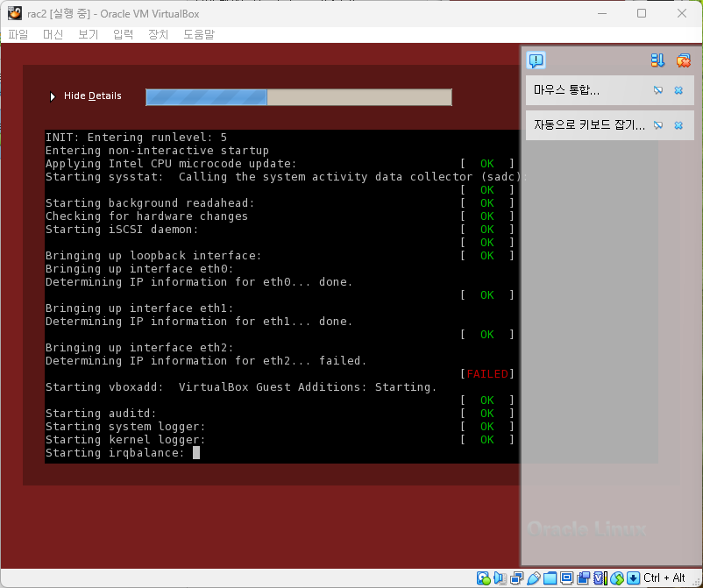Maximize the rac2 VirtualBox window
The height and width of the screenshot is (588, 703).
pos(642,13)
